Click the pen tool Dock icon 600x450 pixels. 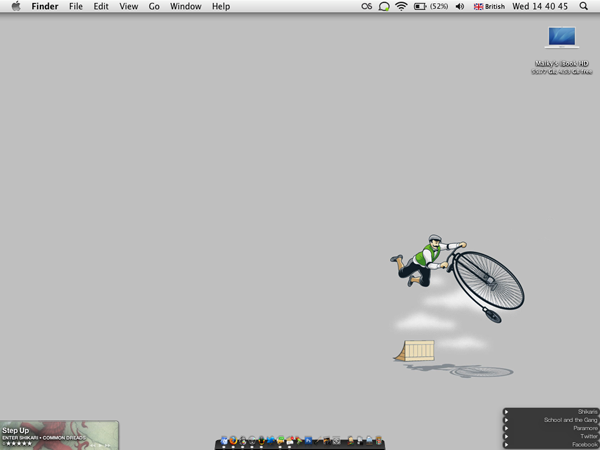point(318,441)
